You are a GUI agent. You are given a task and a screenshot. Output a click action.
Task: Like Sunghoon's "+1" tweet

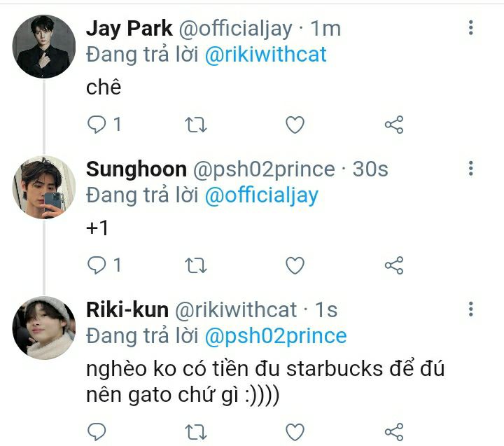pyautogui.click(x=295, y=265)
